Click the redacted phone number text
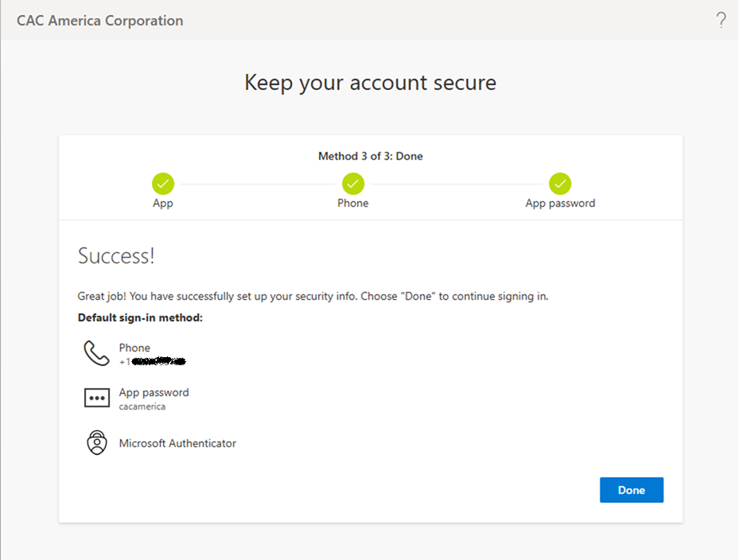This screenshot has height=560, width=744. click(x=157, y=361)
